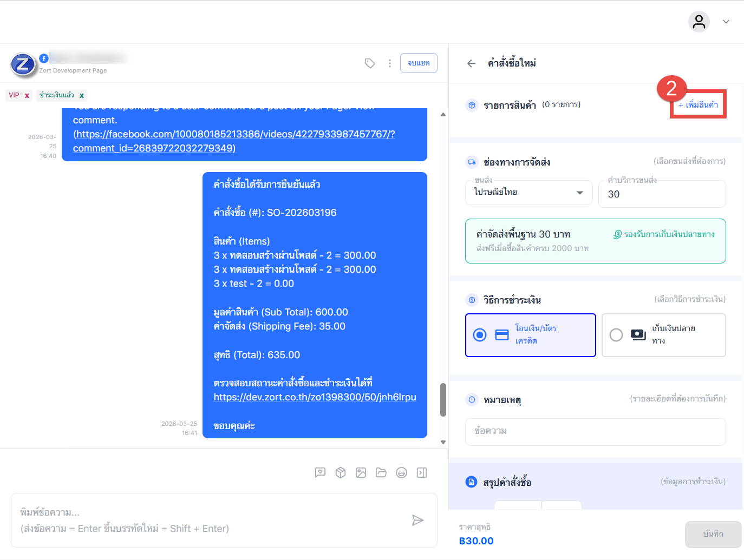Open the emoji picker smiley icon
This screenshot has width=744, height=560.
(401, 473)
